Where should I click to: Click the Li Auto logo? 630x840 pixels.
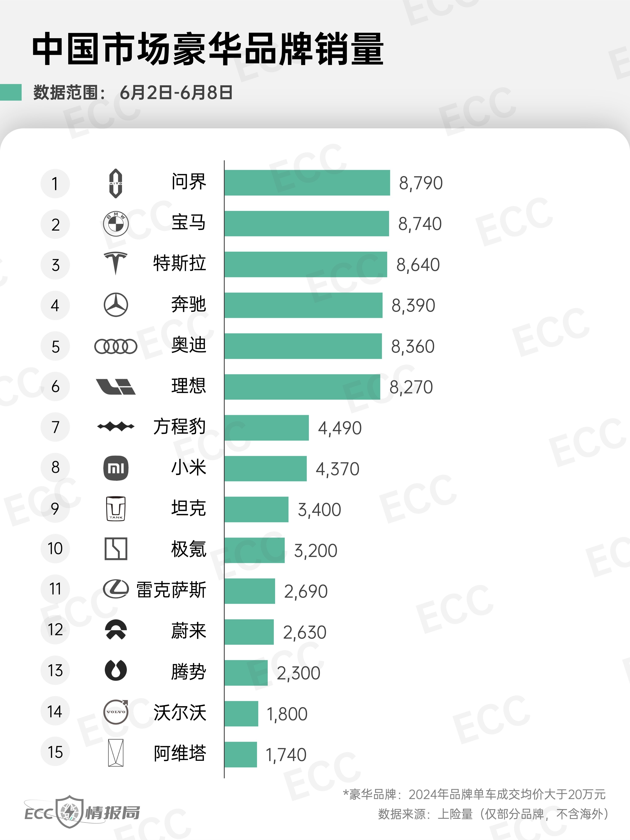coord(116,386)
